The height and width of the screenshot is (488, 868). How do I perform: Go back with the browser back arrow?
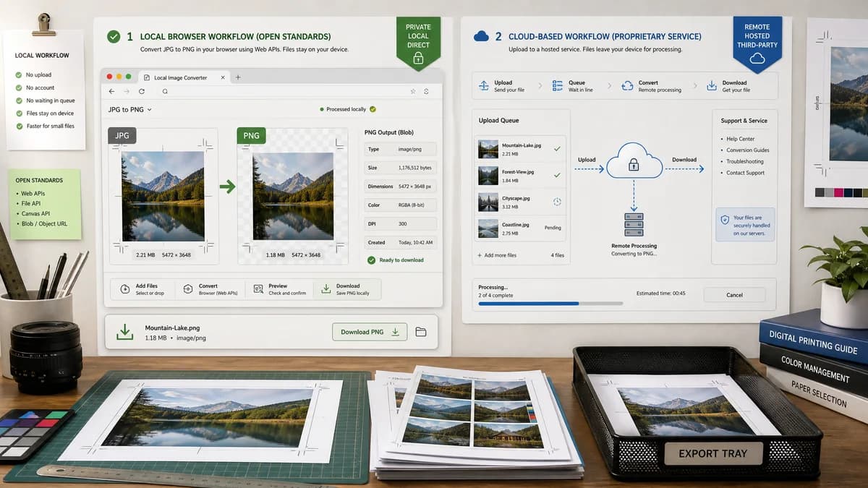pos(111,92)
